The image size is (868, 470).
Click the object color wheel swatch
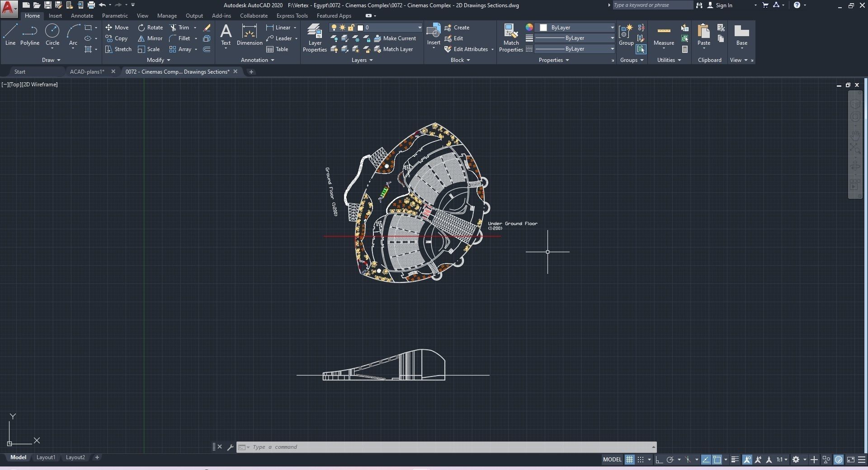[529, 28]
